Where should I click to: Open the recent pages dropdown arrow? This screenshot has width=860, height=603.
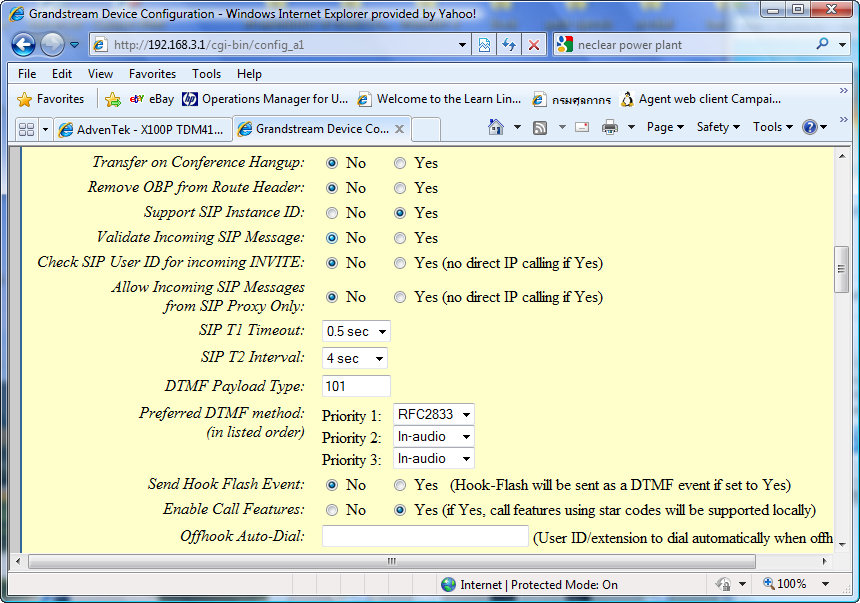(75, 44)
